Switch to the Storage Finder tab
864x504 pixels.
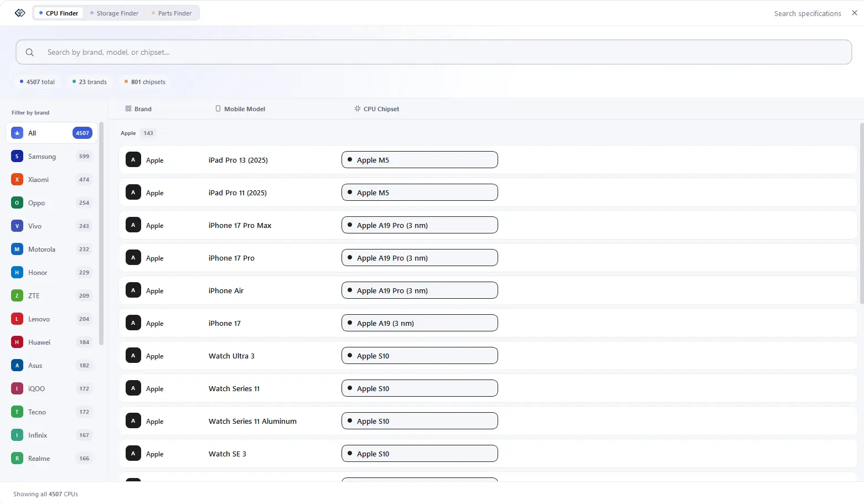tap(114, 13)
